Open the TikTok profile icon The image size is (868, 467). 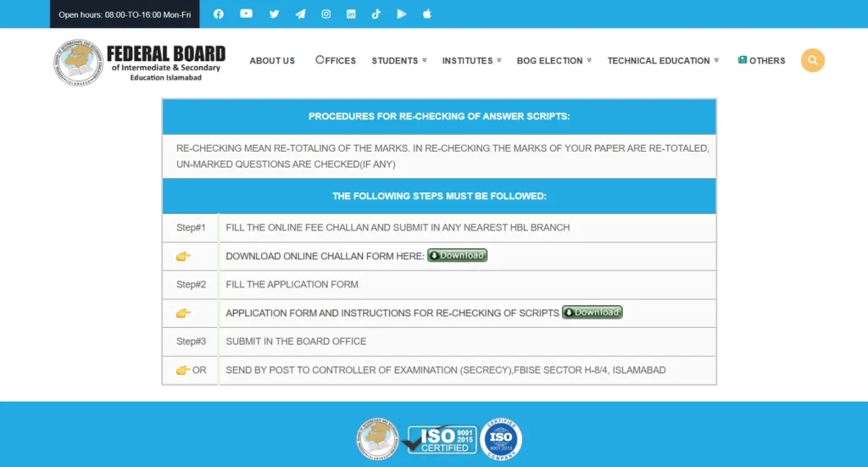376,14
